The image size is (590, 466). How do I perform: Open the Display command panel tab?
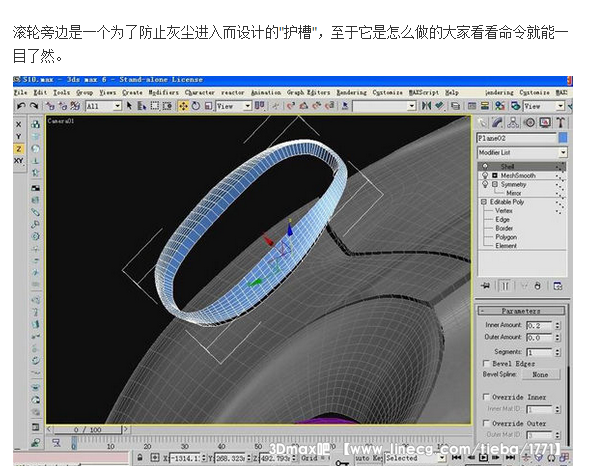pyautogui.click(x=544, y=123)
